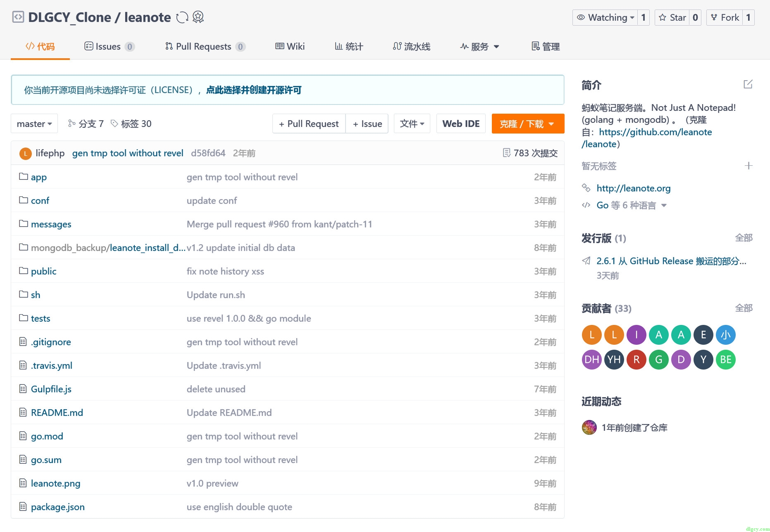Viewport: 770px width, 532px height.
Task: Click the + Pull Request button
Action: point(309,124)
